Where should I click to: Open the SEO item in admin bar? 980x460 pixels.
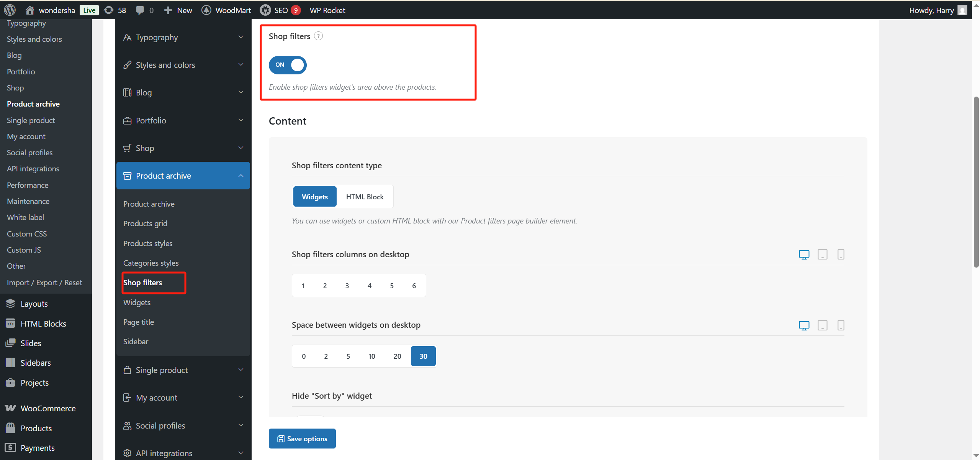point(280,10)
